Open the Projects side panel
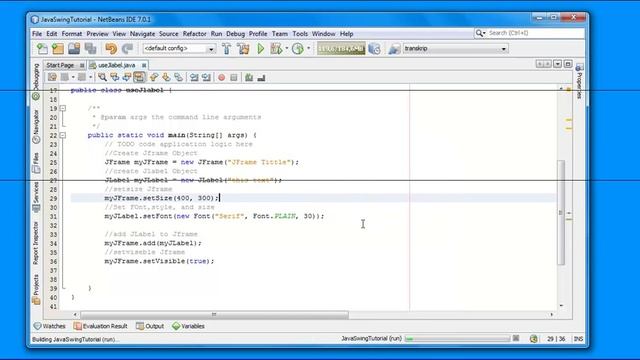Viewport: 640px width, 360px height. (x=36, y=289)
